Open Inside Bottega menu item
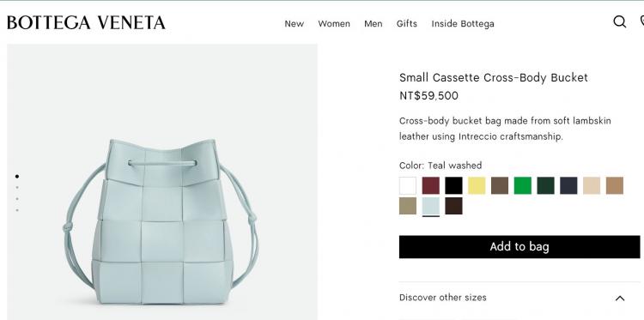The image size is (644, 320). [463, 24]
